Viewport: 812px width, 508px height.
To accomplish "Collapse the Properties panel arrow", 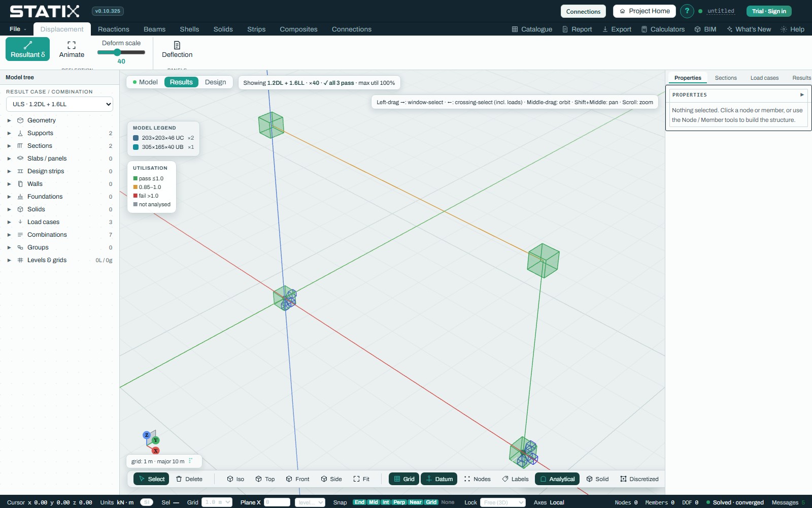I will 802,95.
